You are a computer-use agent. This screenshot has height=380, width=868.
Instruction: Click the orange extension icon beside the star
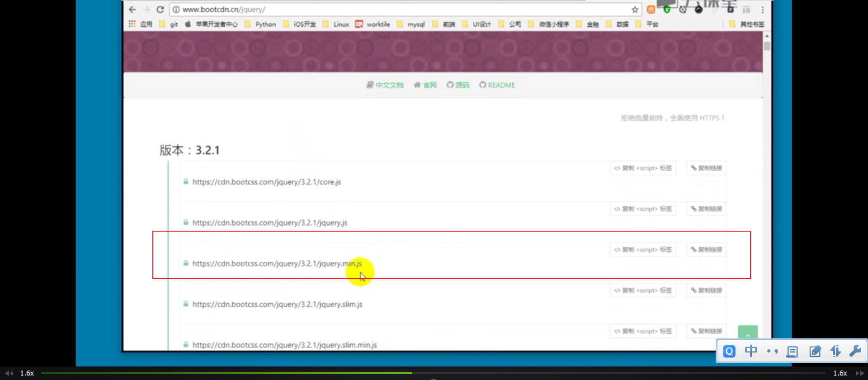pos(651,9)
